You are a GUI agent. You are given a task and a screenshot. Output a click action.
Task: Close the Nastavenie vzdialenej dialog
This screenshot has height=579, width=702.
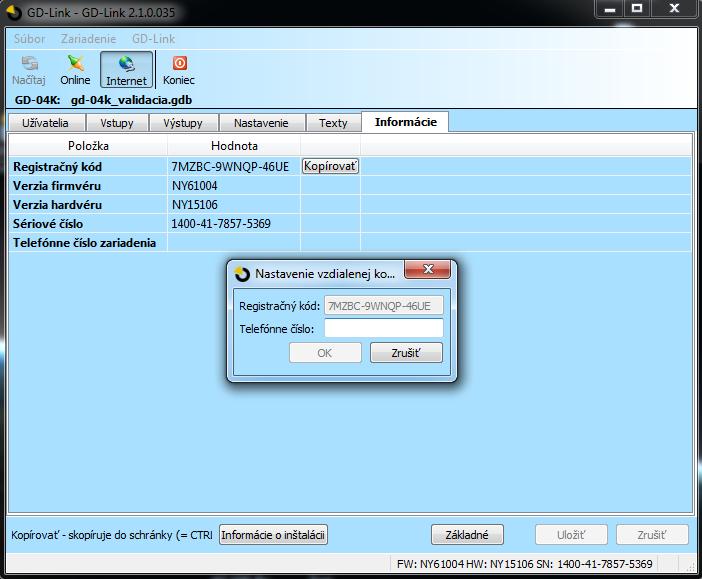click(x=428, y=269)
